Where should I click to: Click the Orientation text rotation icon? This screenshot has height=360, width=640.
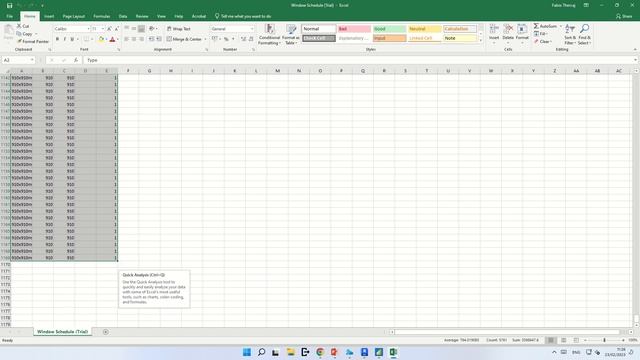tap(152, 29)
